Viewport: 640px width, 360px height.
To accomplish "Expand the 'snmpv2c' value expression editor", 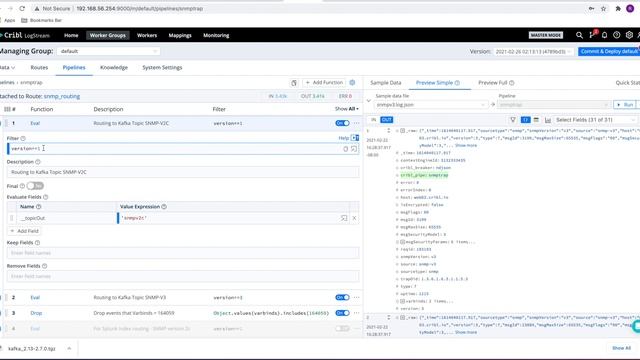I will 344,218.
